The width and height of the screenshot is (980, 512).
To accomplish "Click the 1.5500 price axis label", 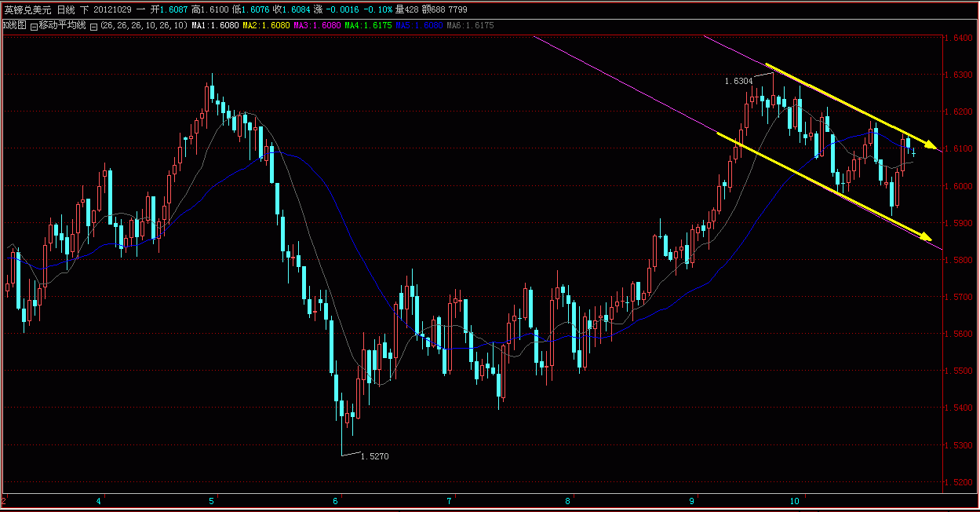I will pyautogui.click(x=958, y=371).
